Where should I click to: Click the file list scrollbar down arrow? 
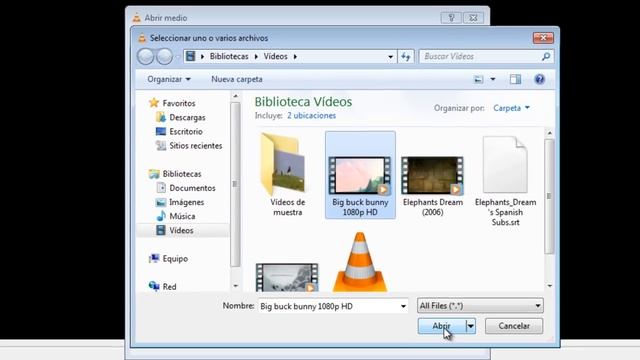click(x=549, y=286)
